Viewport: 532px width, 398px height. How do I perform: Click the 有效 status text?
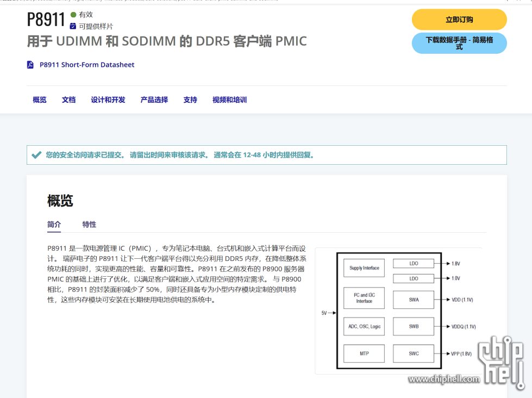click(86, 15)
